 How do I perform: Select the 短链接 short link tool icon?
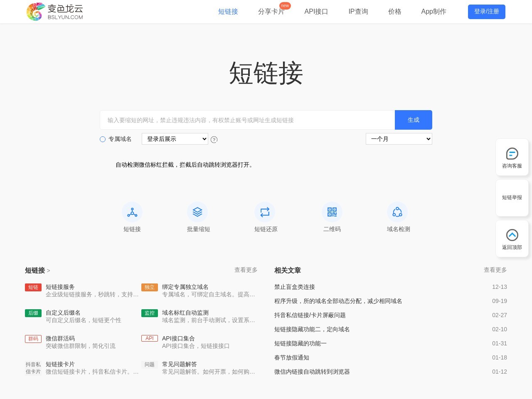(x=132, y=212)
